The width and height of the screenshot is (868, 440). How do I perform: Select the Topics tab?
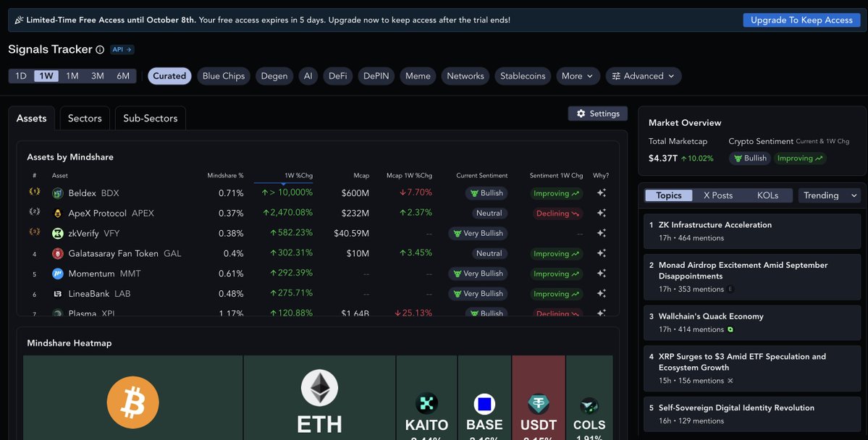[x=669, y=195]
